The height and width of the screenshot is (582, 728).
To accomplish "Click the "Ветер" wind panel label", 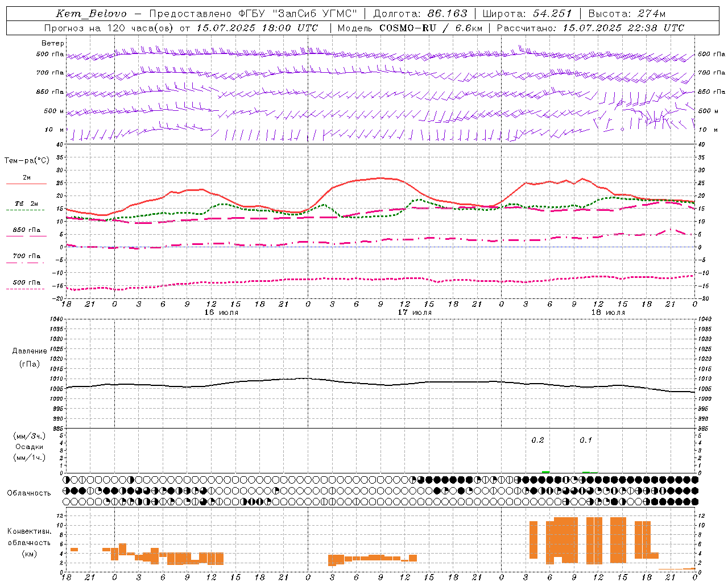I will [52, 43].
